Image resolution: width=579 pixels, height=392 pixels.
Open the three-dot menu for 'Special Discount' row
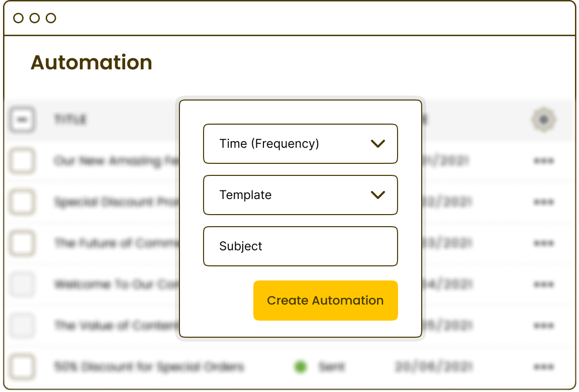point(543,202)
